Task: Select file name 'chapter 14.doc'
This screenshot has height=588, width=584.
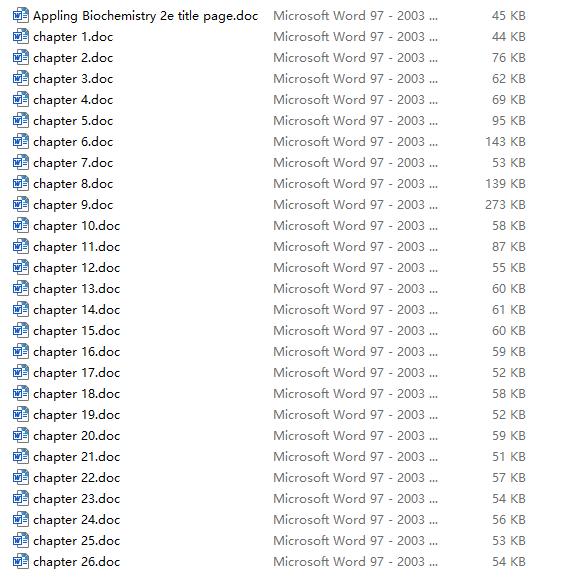Action: [x=77, y=310]
